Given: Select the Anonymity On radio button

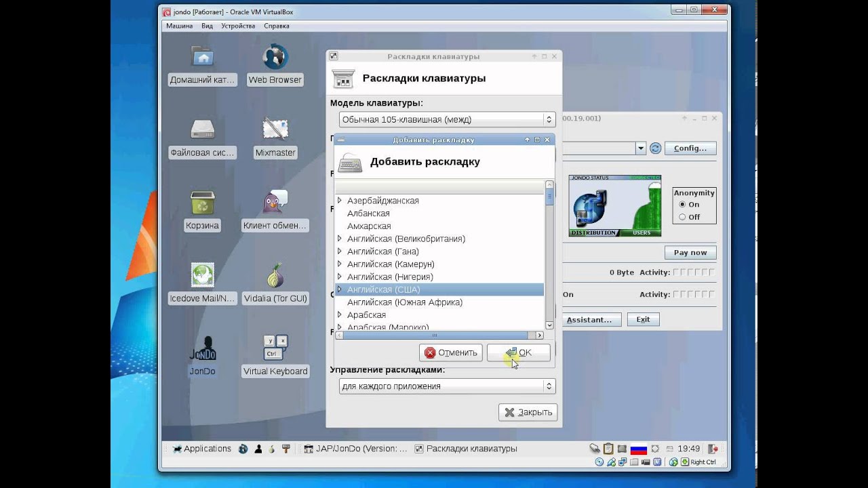Looking at the screenshot, I should pyautogui.click(x=682, y=204).
